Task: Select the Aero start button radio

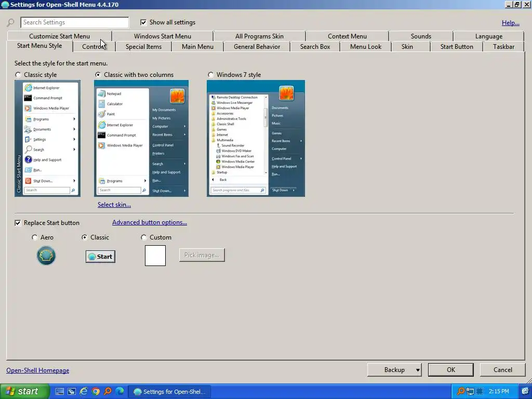Action: 35,237
